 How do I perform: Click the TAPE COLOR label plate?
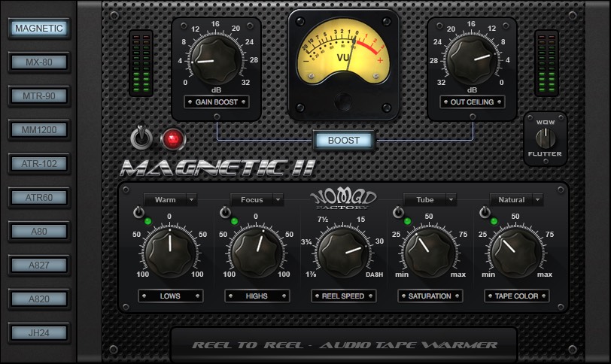(x=516, y=296)
